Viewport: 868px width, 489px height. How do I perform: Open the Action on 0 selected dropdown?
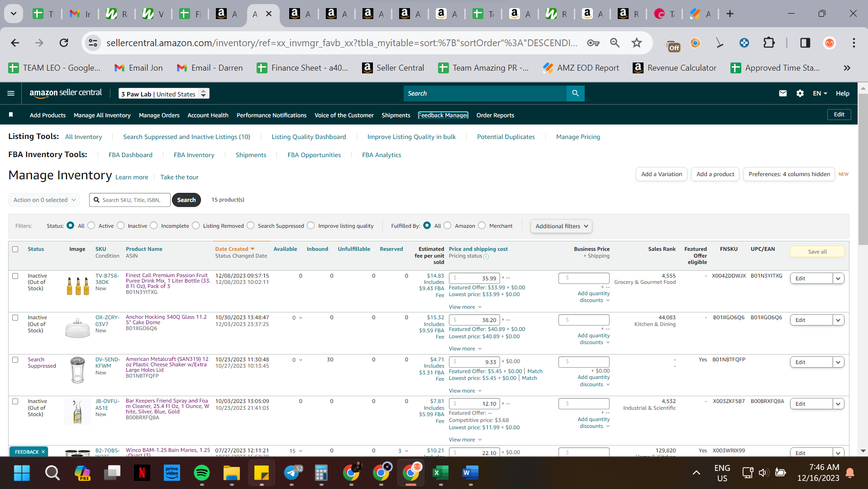pyautogui.click(x=44, y=200)
